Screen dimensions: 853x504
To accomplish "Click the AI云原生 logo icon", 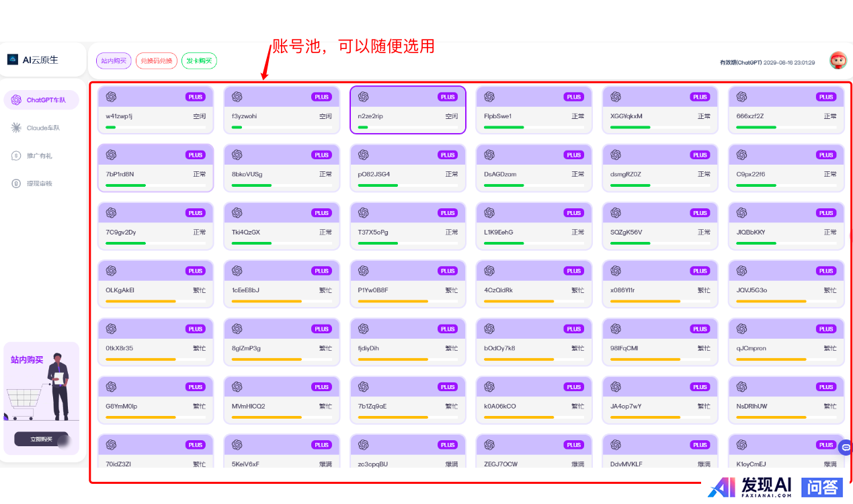I will point(13,60).
